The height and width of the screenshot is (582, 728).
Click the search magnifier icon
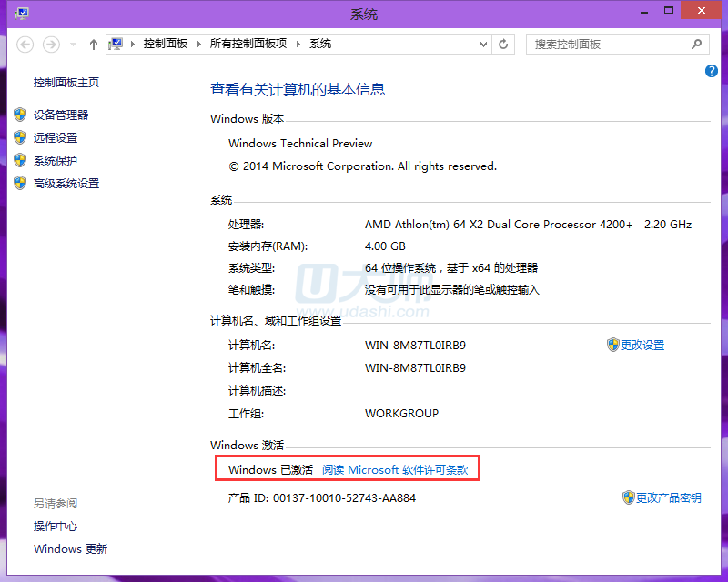coord(697,44)
